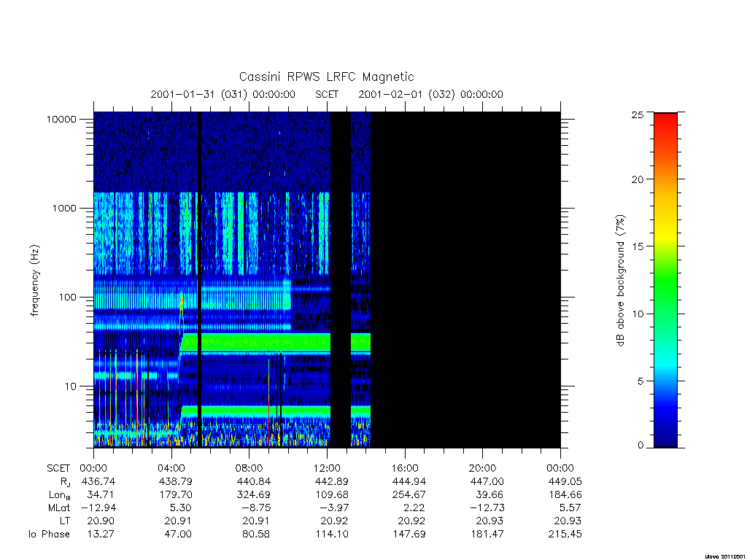The height and width of the screenshot is (560, 747).
Task: Click the Io Phase value 215.45
Action: 565,534
